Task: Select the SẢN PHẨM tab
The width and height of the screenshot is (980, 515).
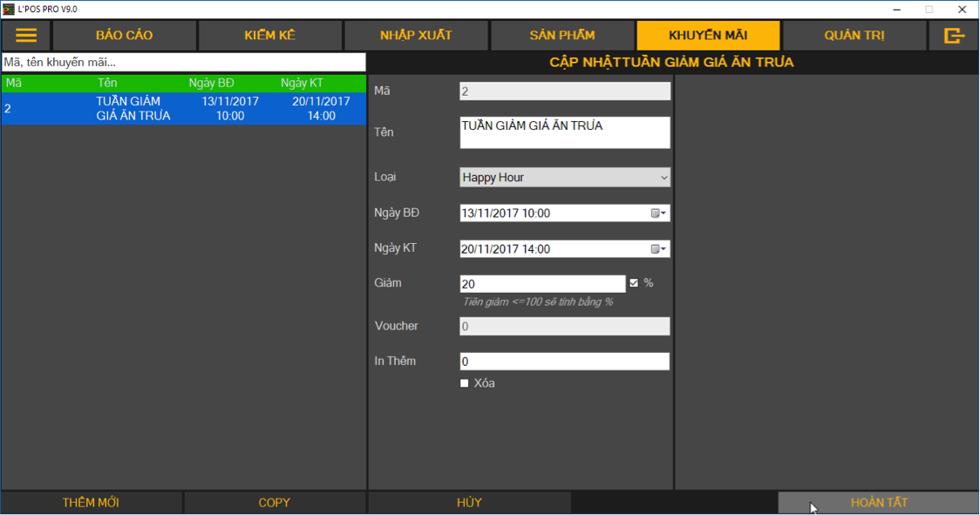Action: click(x=562, y=36)
